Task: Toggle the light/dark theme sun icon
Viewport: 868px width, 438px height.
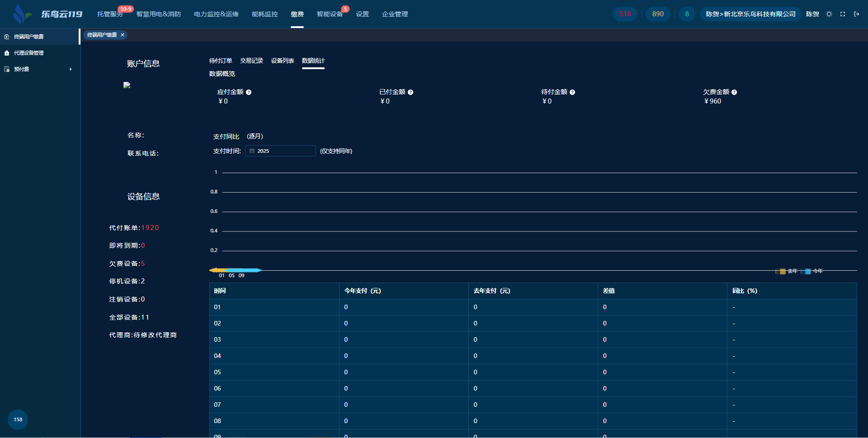Action: [x=829, y=14]
